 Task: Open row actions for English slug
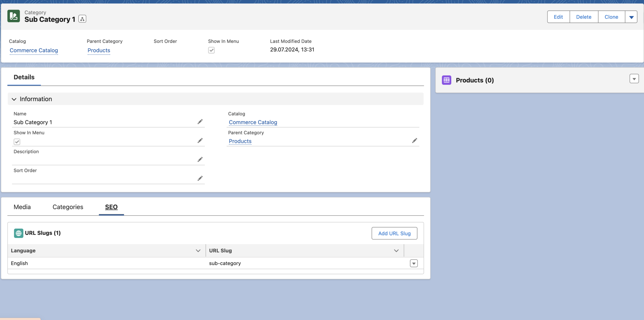pyautogui.click(x=414, y=263)
